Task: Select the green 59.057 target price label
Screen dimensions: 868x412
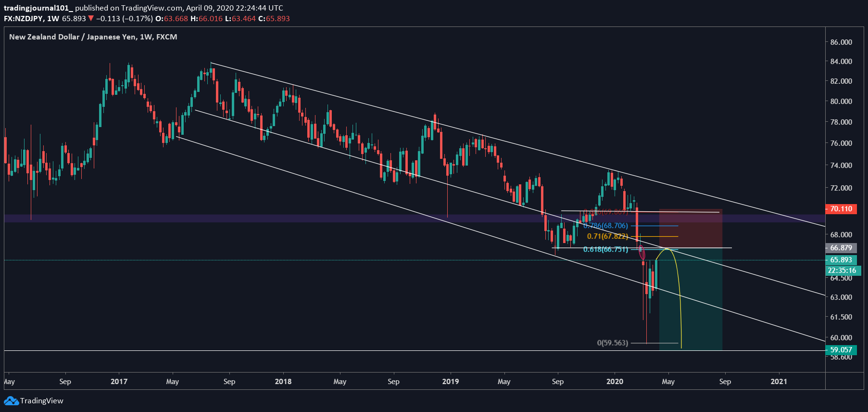Action: point(841,350)
